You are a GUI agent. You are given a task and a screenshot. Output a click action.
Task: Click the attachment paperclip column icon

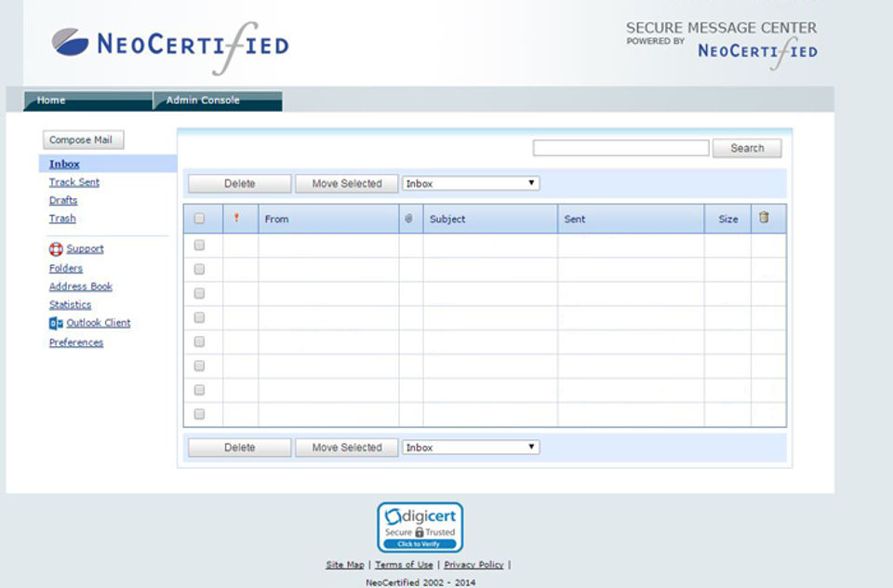[x=408, y=219]
